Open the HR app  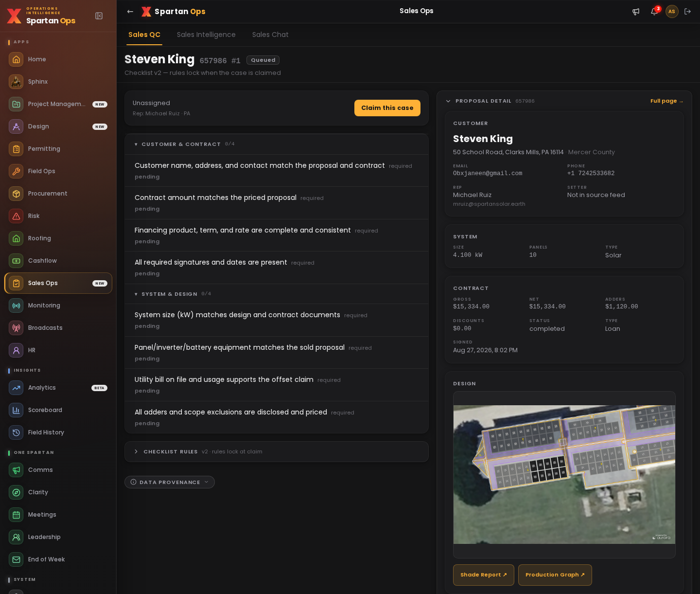(58, 350)
